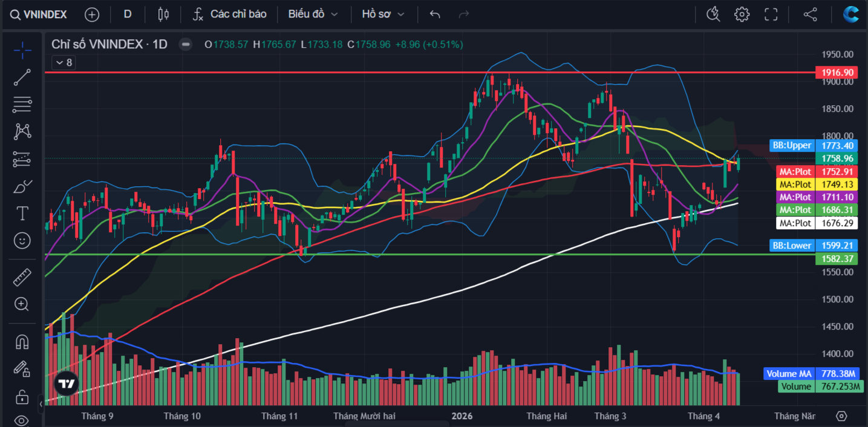Select the ruler measure tool
868x427 pixels.
[x=22, y=277]
